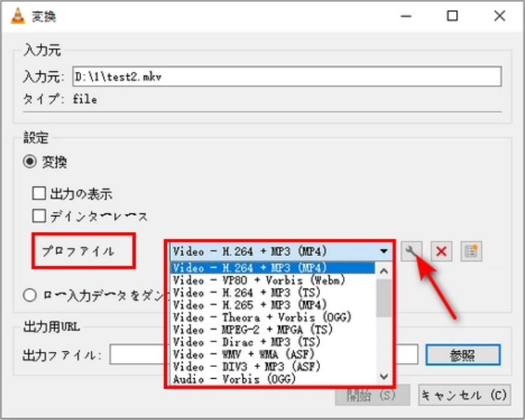525x420 pixels.
Task: Choose Video - DIV3 + MP3 (ASF)
Action: (273, 367)
